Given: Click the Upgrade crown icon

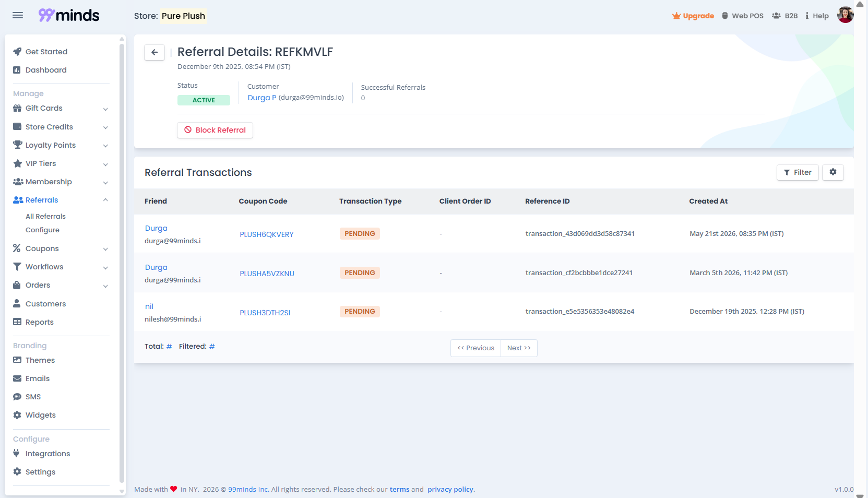Looking at the screenshot, I should pos(676,16).
